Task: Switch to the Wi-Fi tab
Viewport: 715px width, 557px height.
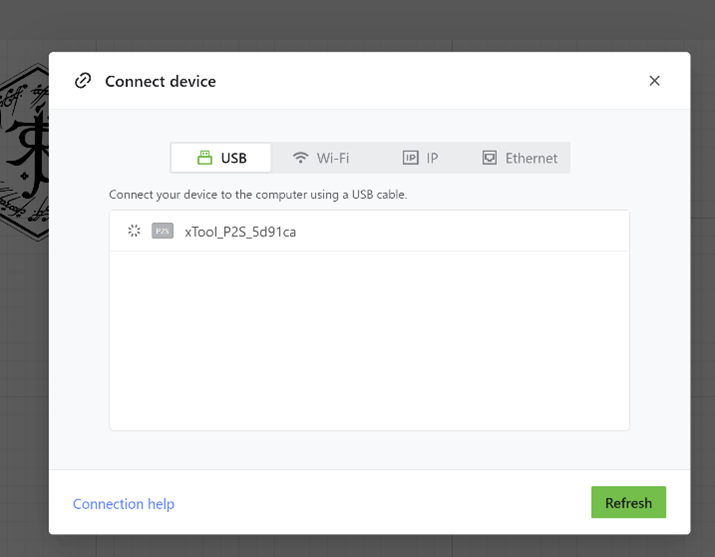Action: coord(321,158)
